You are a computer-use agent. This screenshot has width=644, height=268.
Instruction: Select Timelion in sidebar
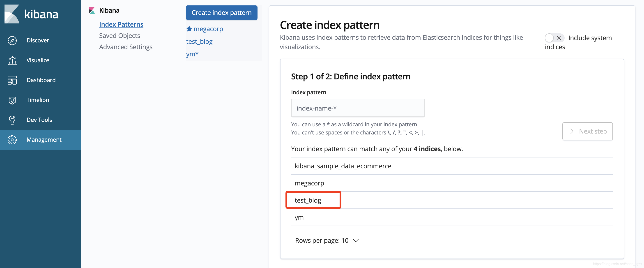pyautogui.click(x=41, y=100)
